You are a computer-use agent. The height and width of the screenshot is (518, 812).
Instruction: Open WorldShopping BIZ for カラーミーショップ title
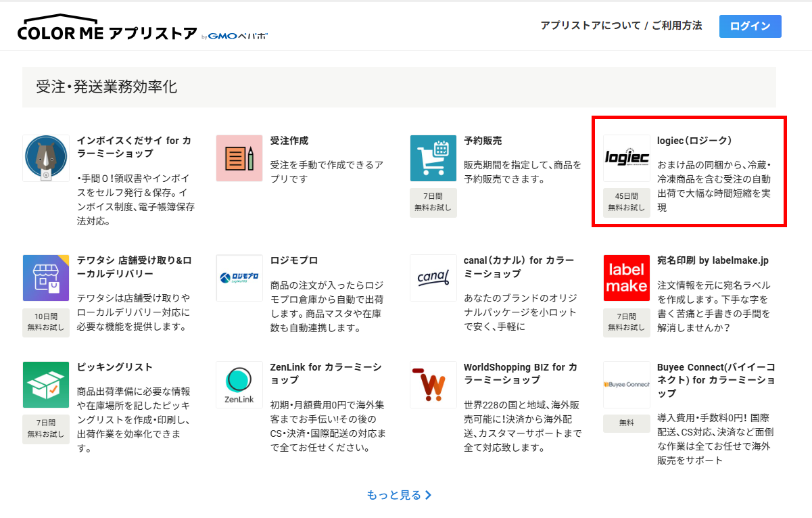point(521,374)
